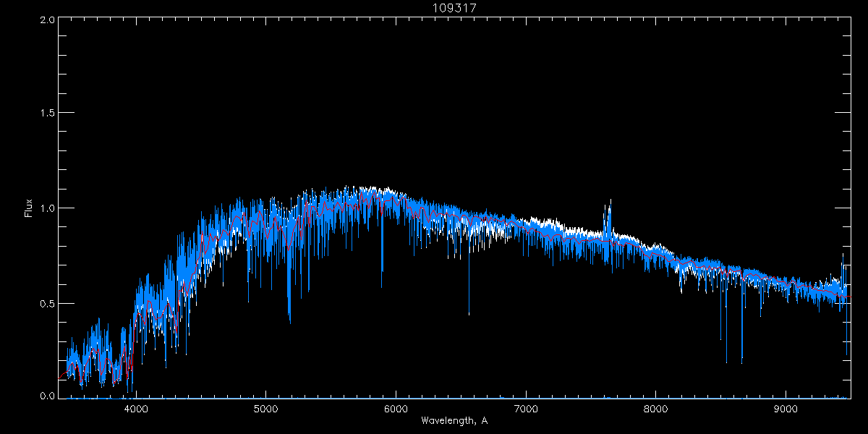The image size is (868, 434).
Task: Click the 7000 wavelength tick label
Action: 526,409
